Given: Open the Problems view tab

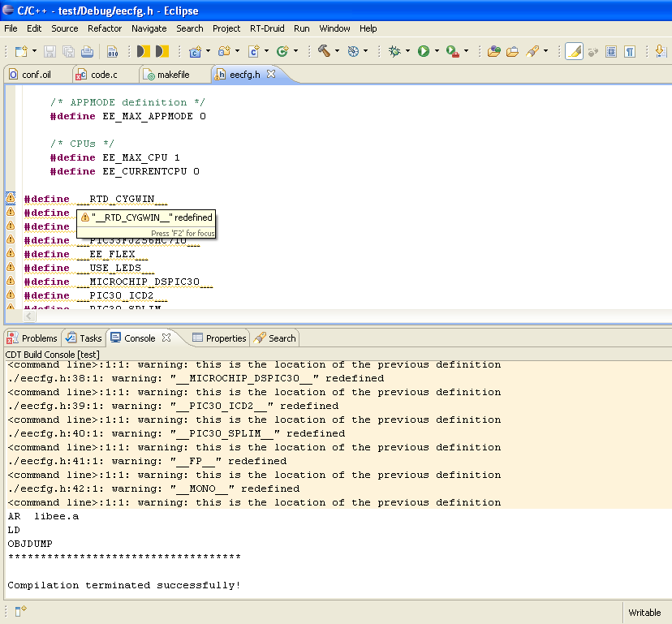Looking at the screenshot, I should click(32, 338).
